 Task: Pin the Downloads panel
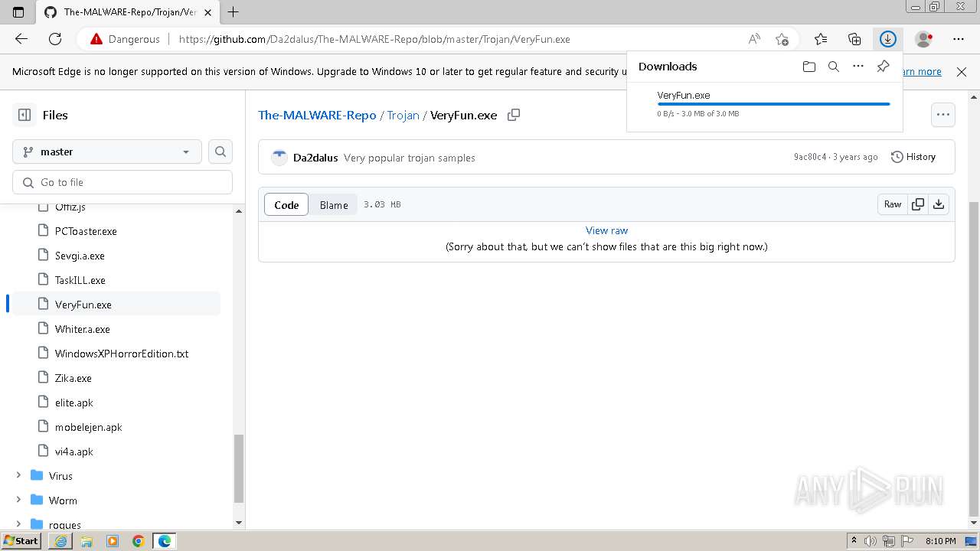point(883,67)
